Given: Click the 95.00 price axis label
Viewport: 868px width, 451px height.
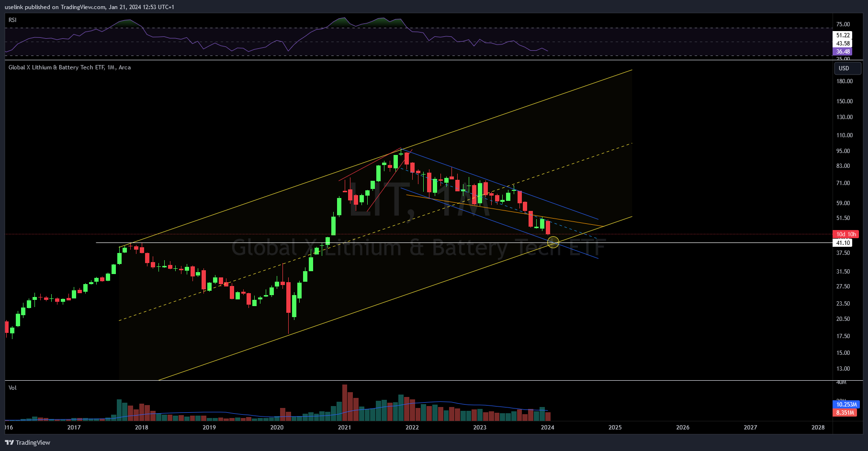Looking at the screenshot, I should pyautogui.click(x=843, y=151).
